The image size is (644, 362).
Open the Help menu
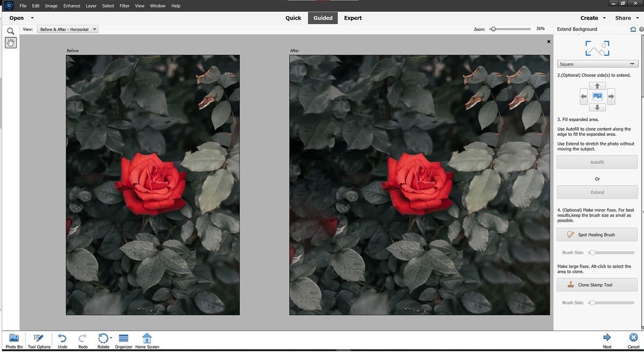(176, 6)
